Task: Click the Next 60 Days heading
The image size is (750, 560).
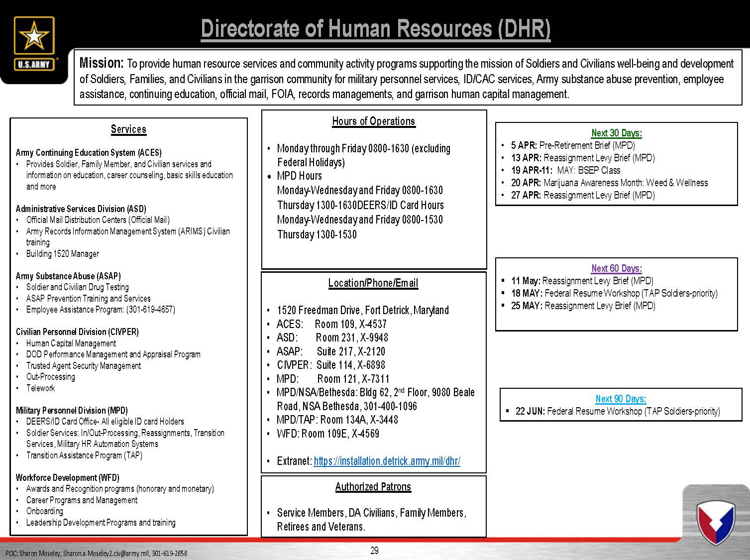Action: (x=616, y=268)
